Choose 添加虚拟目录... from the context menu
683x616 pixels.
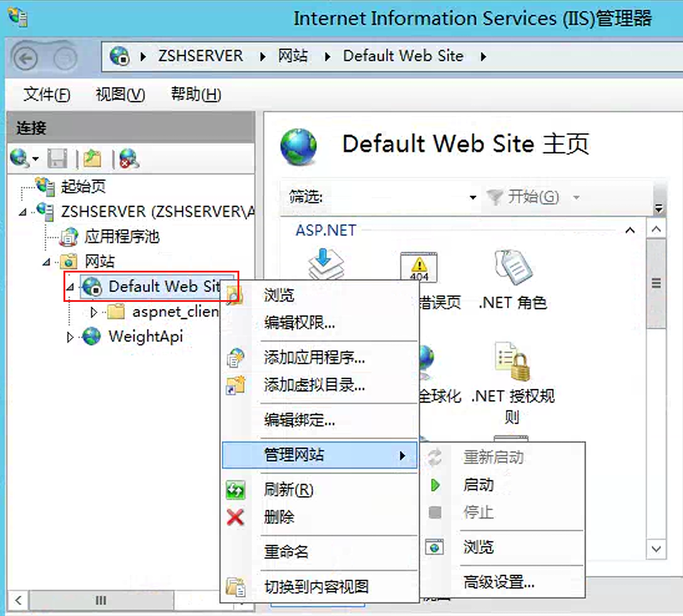pos(320,385)
